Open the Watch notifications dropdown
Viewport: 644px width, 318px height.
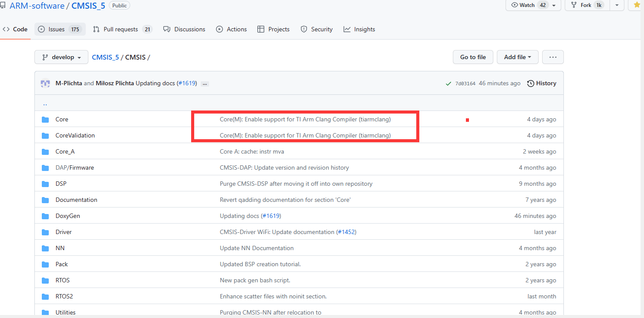click(x=534, y=5)
